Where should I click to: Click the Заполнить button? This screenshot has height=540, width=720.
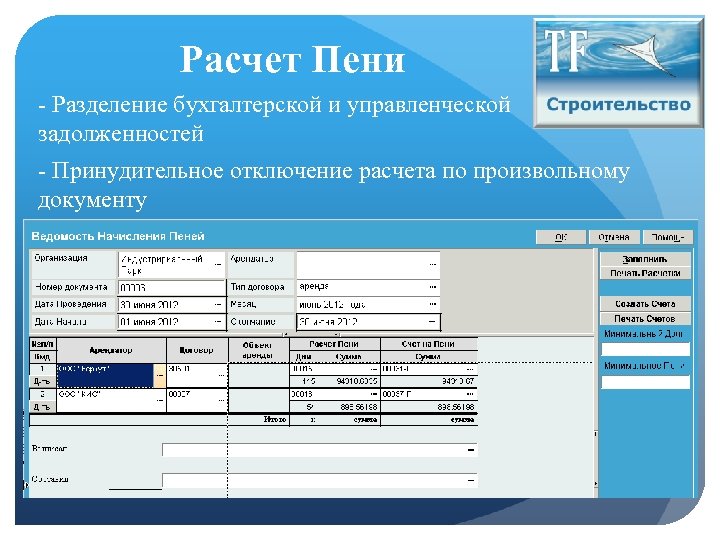click(645, 259)
